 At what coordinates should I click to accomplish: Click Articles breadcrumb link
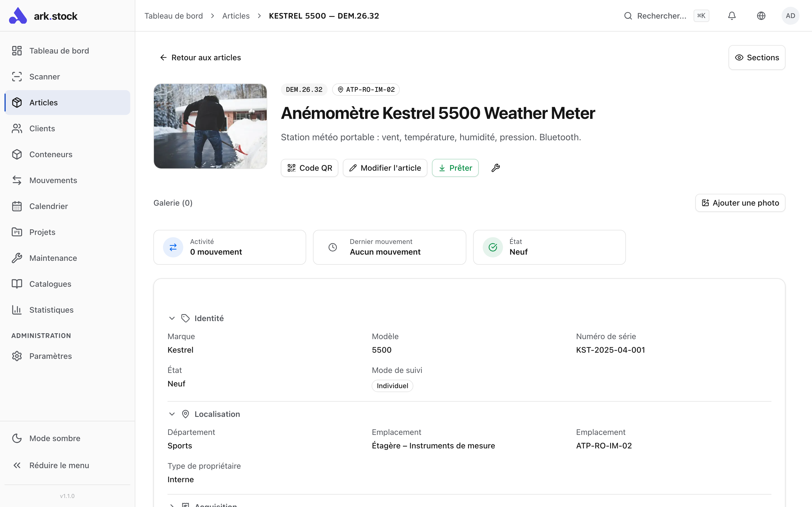(235, 16)
